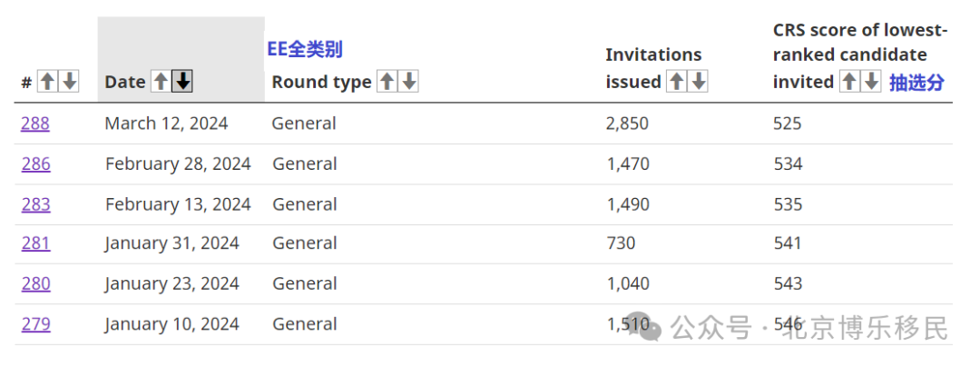Image resolution: width=980 pixels, height=367 pixels.
Task: Sort the # column descending
Action: pyautogui.click(x=69, y=81)
